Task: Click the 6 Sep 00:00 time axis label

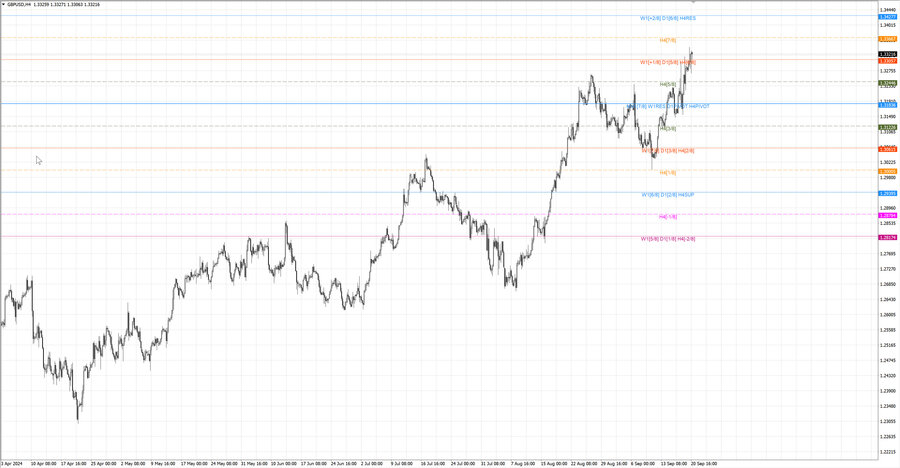Action: coord(643,463)
